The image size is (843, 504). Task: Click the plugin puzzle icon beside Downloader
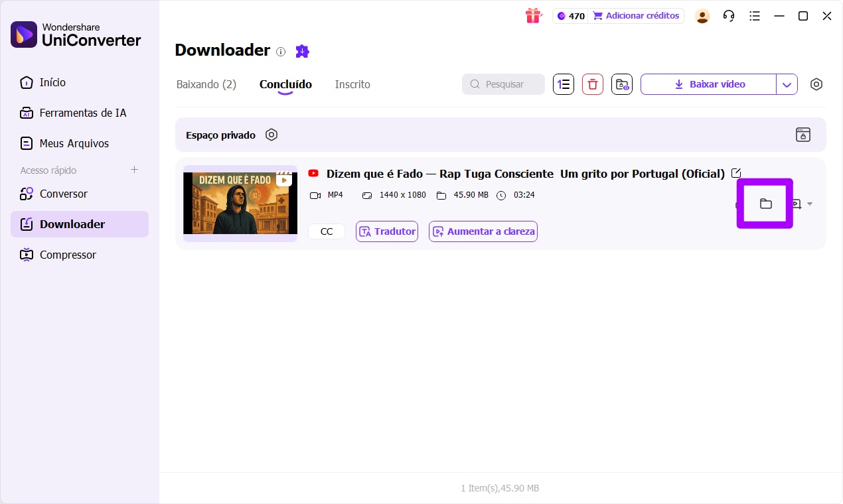[302, 51]
